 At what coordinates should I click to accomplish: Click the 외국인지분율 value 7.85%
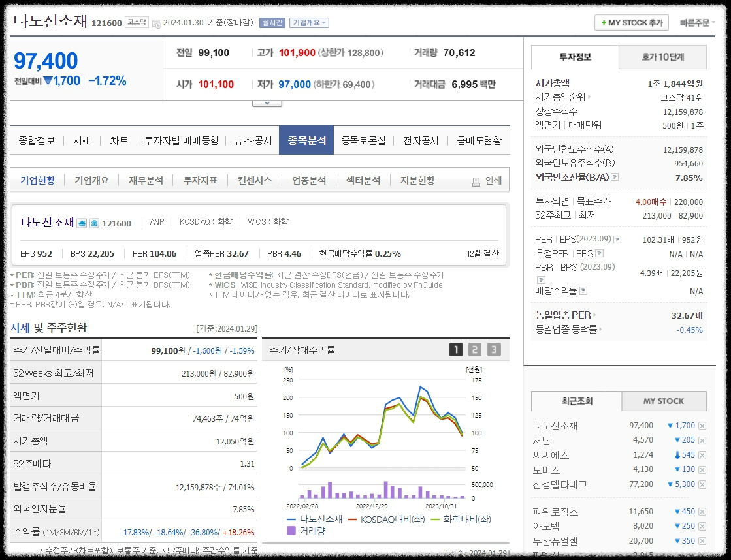pos(244,509)
